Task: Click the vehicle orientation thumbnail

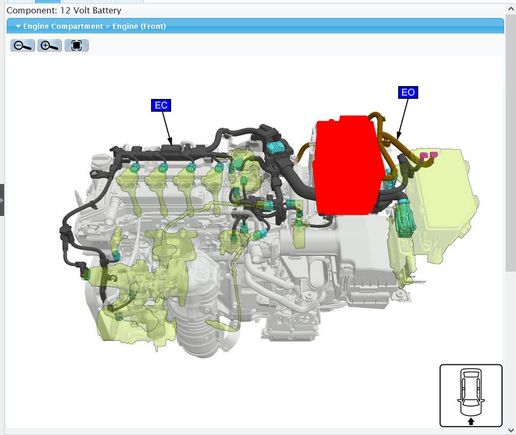Action: tap(471, 396)
